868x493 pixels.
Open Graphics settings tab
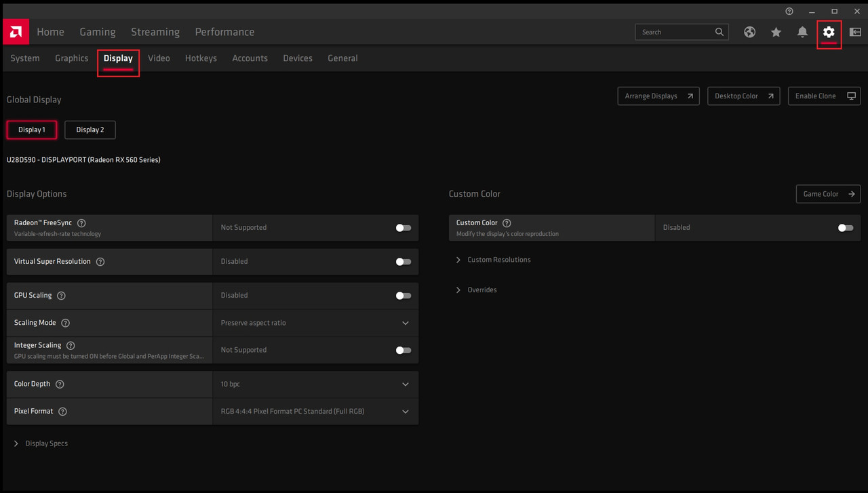[x=72, y=58]
